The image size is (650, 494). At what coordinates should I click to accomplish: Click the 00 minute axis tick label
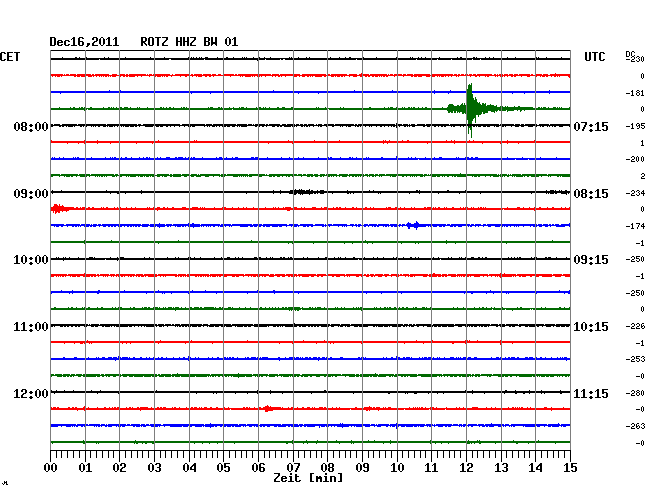[51, 468]
